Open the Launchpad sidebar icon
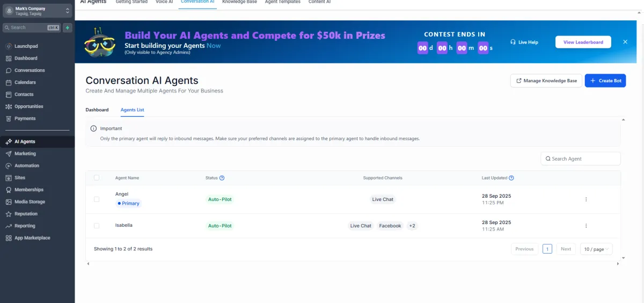644x303 pixels. [9, 46]
